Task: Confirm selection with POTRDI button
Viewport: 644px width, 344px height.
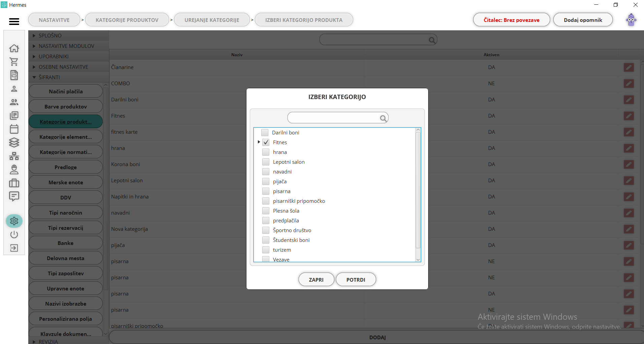Action: [356, 280]
